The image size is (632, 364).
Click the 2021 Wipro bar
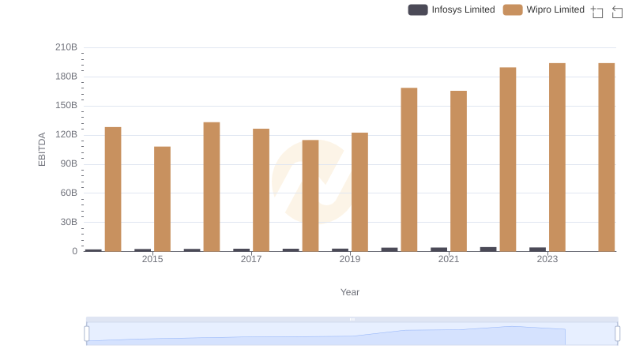point(458,171)
